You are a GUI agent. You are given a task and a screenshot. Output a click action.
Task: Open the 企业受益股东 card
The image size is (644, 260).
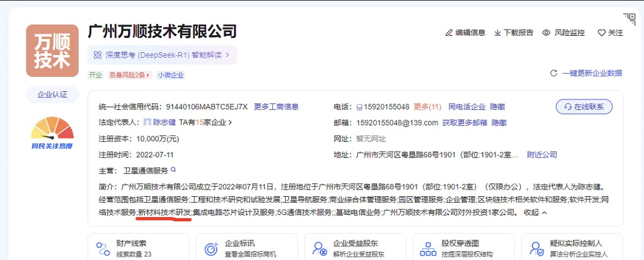[355, 246]
